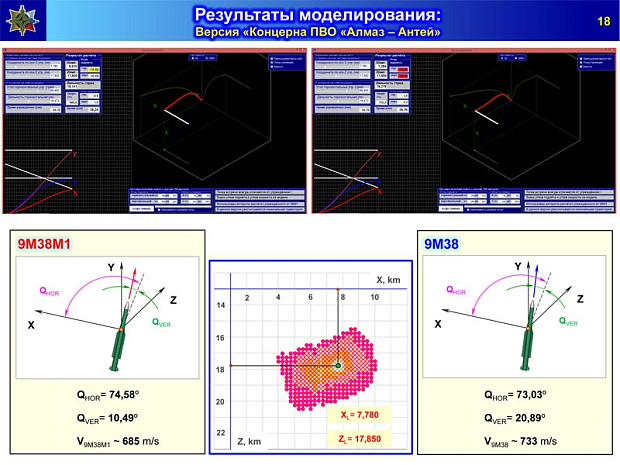Click yellow highlighted result value in left window
This screenshot has height=465, width=620.
click(93, 70)
